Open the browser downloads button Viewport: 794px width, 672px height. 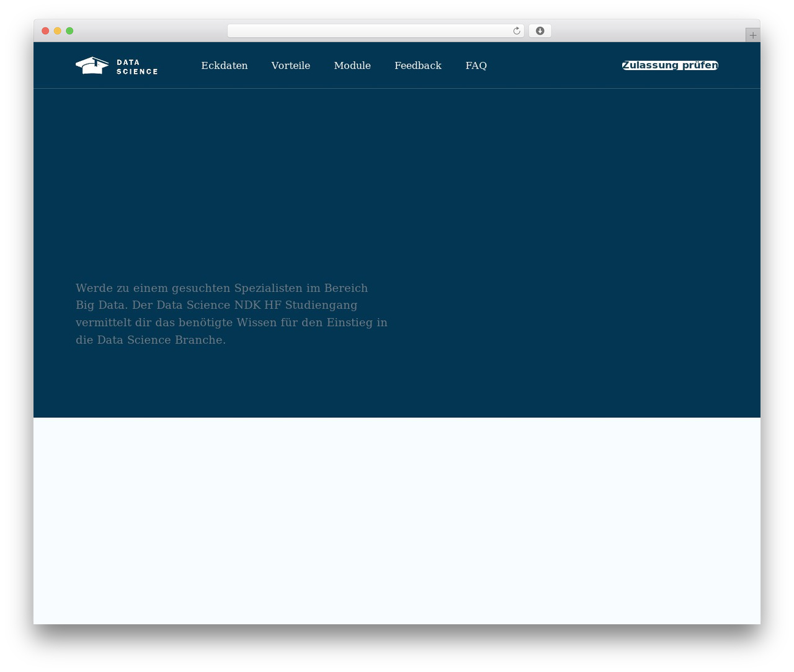click(540, 31)
